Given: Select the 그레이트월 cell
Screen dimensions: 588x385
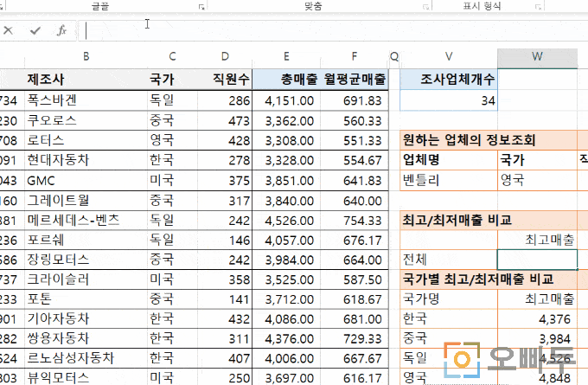Looking at the screenshot, I should click(86, 201).
